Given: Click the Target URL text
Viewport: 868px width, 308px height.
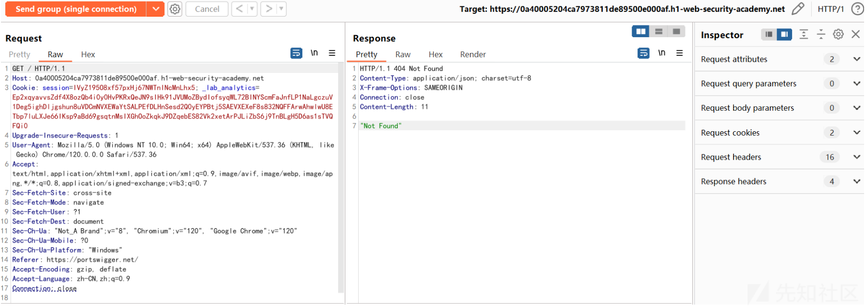Looking at the screenshot, I should coord(622,9).
